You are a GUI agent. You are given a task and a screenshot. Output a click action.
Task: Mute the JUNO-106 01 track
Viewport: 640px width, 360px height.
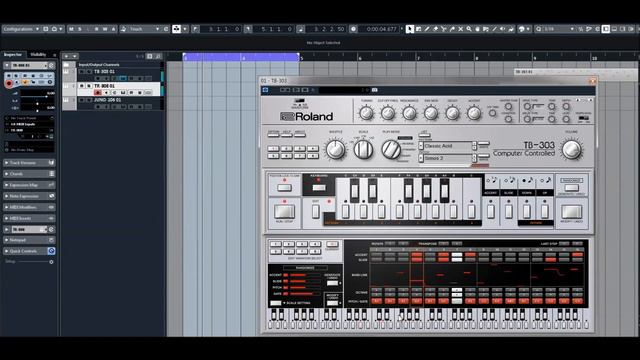(x=82, y=100)
